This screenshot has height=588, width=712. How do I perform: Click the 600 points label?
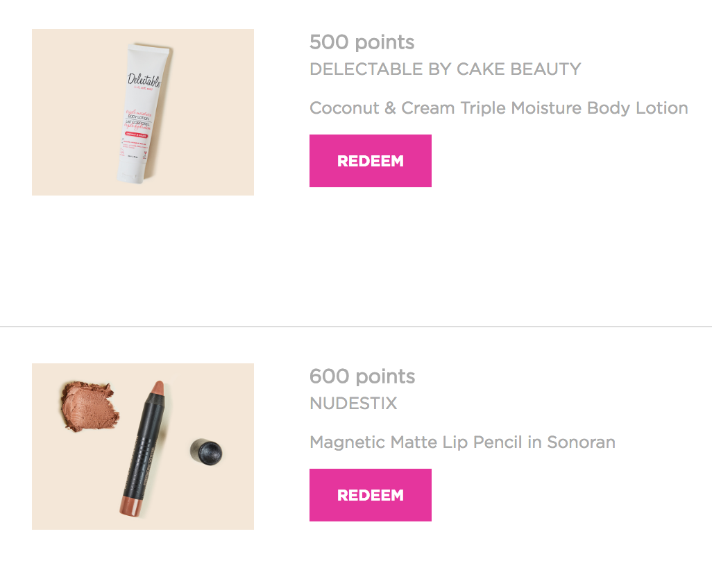pyautogui.click(x=362, y=377)
